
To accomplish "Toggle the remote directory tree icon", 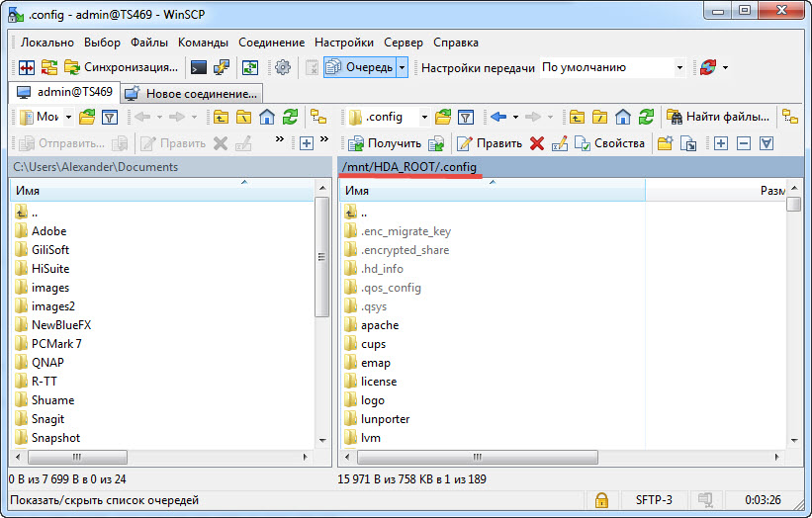I will tap(789, 117).
